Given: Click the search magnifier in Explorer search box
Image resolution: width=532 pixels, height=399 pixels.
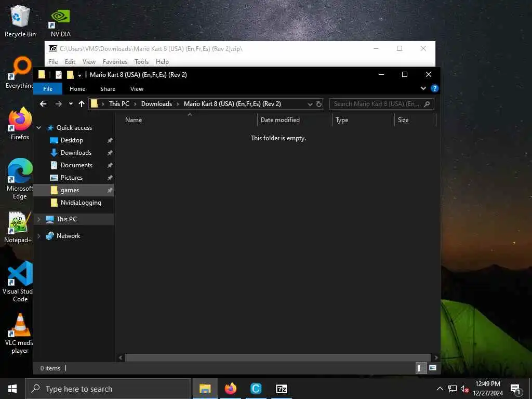Looking at the screenshot, I should 427,104.
